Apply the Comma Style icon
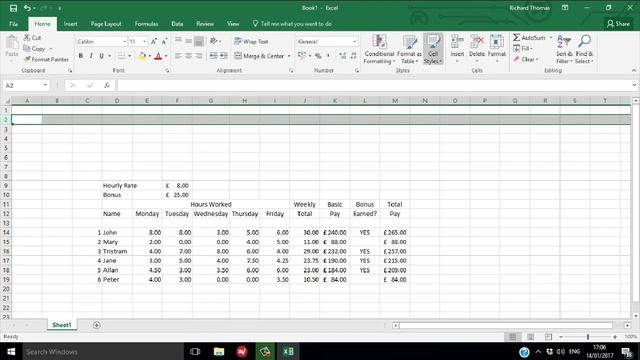Image resolution: width=640 pixels, height=360 pixels. pos(328,56)
